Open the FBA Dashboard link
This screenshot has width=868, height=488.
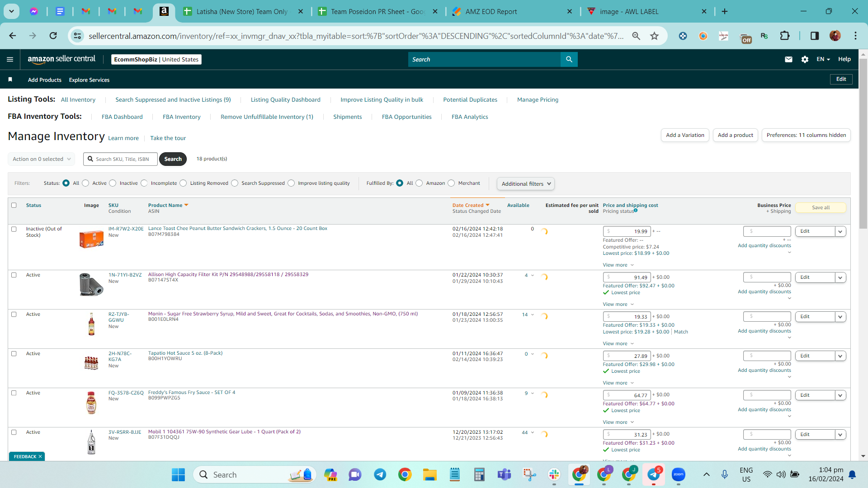tap(122, 117)
